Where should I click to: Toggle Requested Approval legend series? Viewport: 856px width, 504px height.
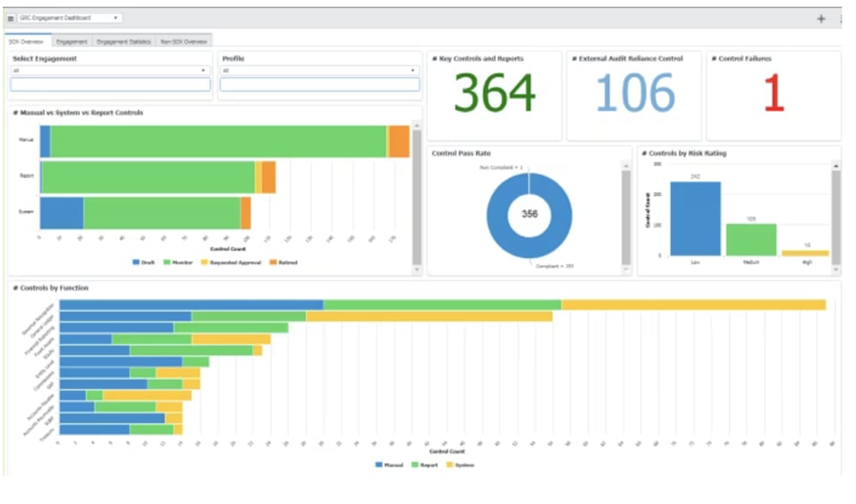coord(231,263)
